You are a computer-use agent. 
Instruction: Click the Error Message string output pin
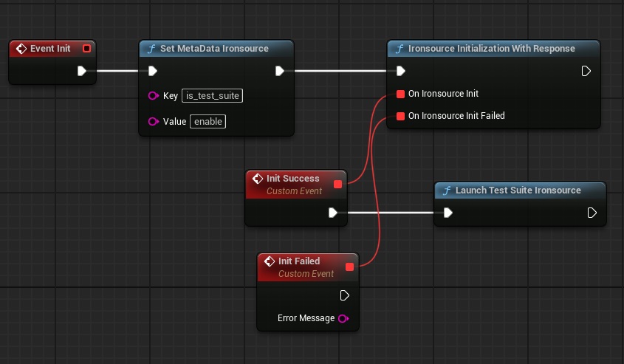343,318
